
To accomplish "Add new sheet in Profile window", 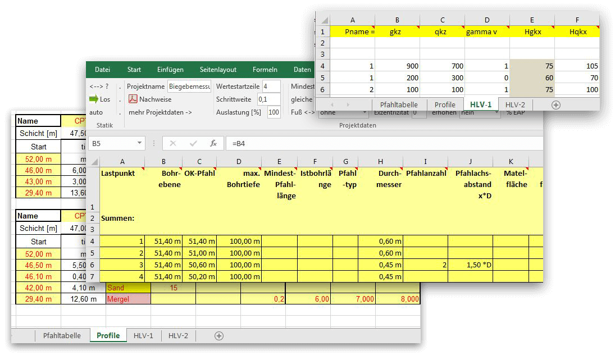I will (219, 336).
